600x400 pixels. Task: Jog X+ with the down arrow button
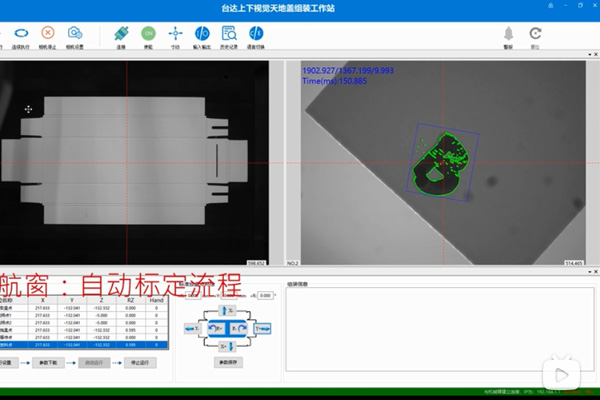[227, 346]
